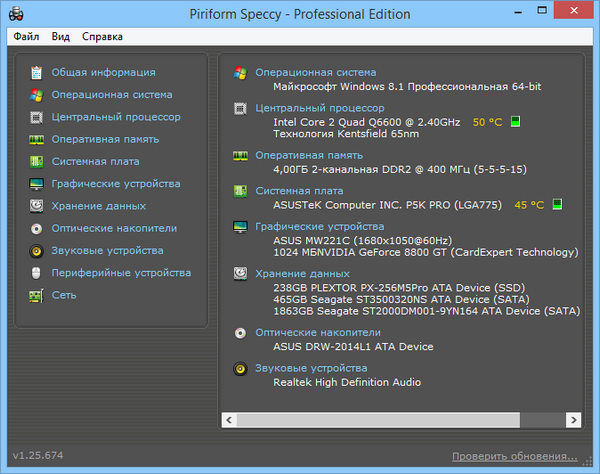Open Хранение данных heading in summary panel
The height and width of the screenshot is (474, 600).
[x=303, y=272]
